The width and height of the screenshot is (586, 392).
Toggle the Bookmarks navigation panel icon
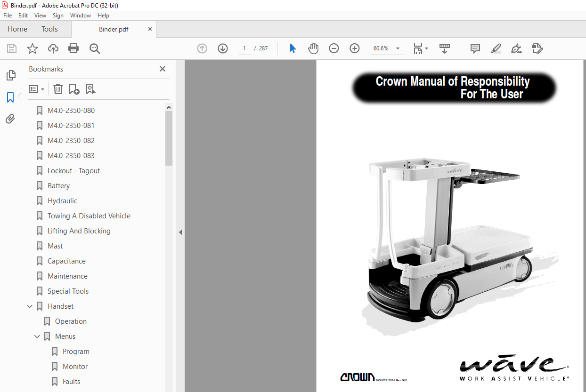point(10,97)
